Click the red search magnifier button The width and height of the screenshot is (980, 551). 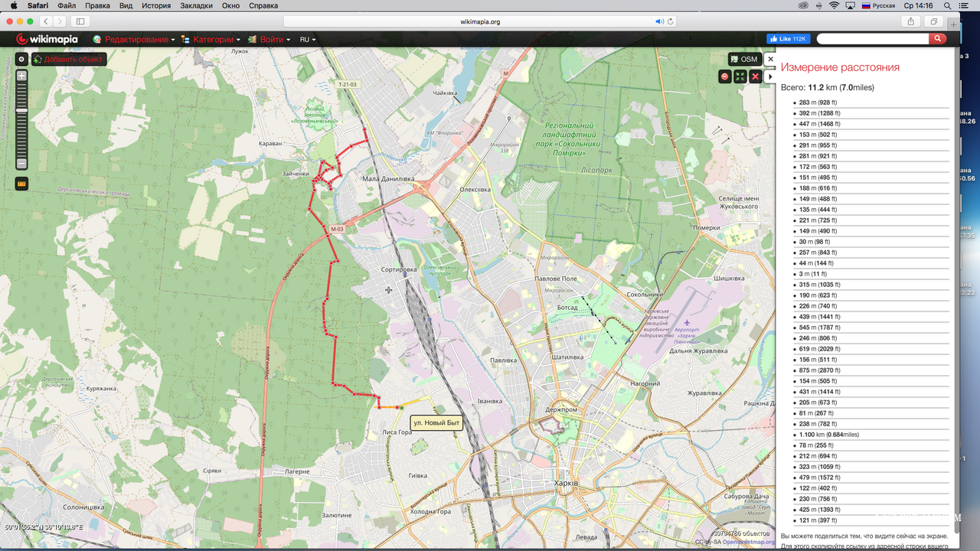tap(938, 39)
